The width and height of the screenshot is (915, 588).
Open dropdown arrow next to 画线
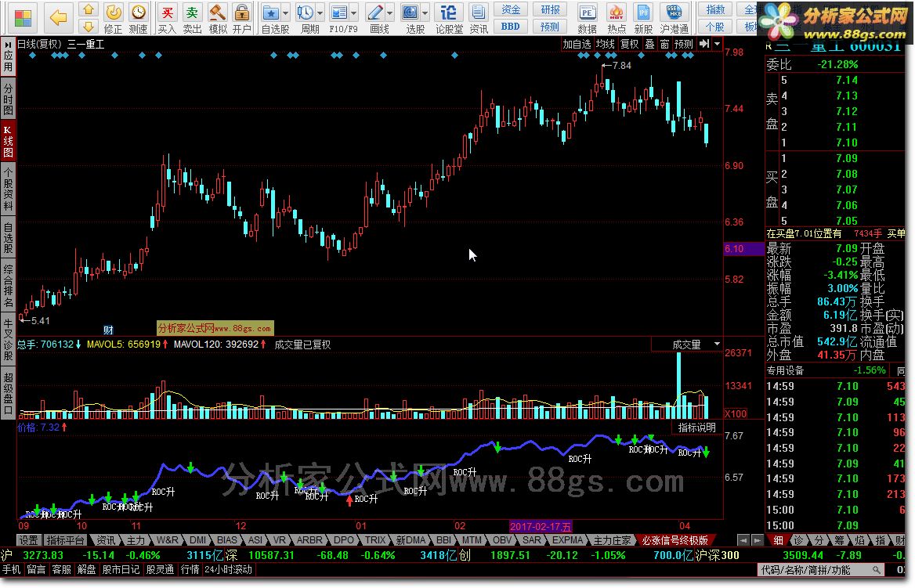[390, 13]
